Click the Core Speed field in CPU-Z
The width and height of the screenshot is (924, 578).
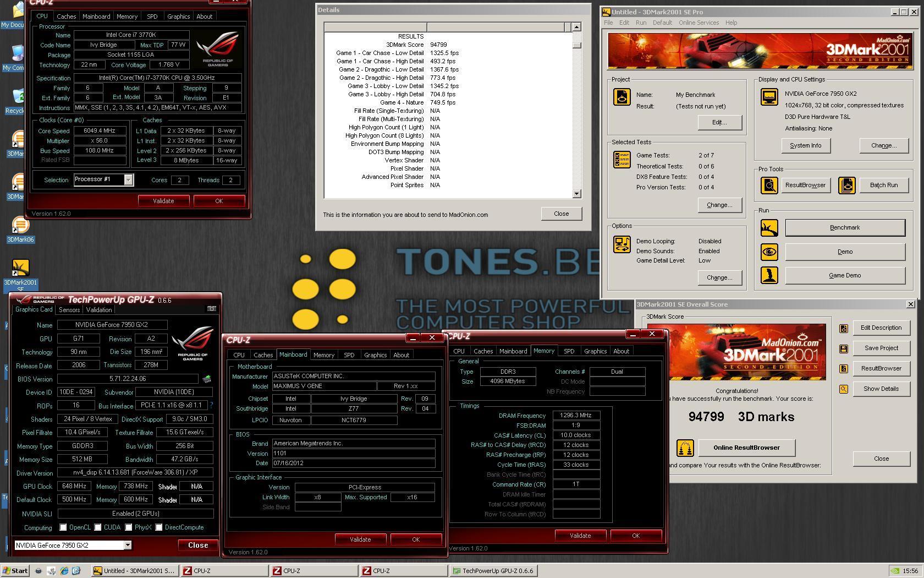point(99,131)
